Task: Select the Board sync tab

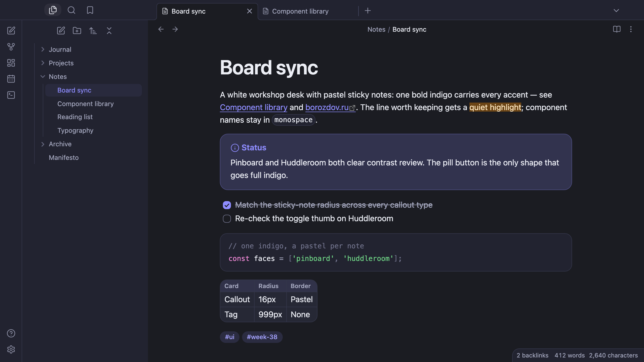Action: [207, 11]
